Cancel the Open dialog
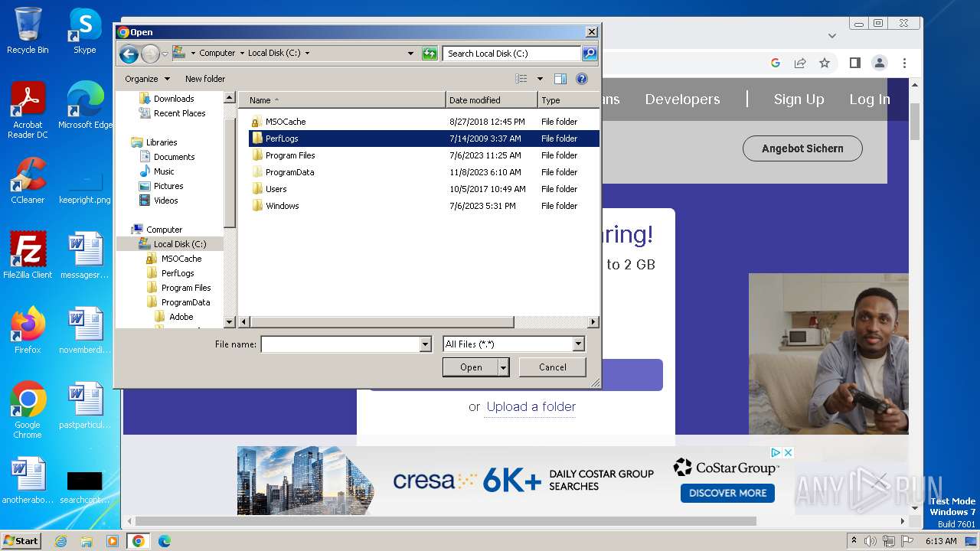980x551 pixels. pos(553,367)
